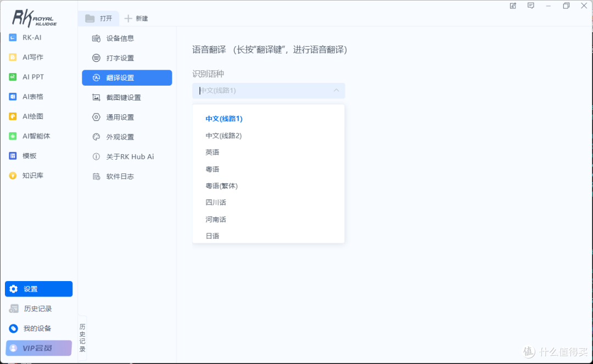The image size is (593, 364).
Task: Click the feedback message icon in title bar
Action: tap(531, 5)
